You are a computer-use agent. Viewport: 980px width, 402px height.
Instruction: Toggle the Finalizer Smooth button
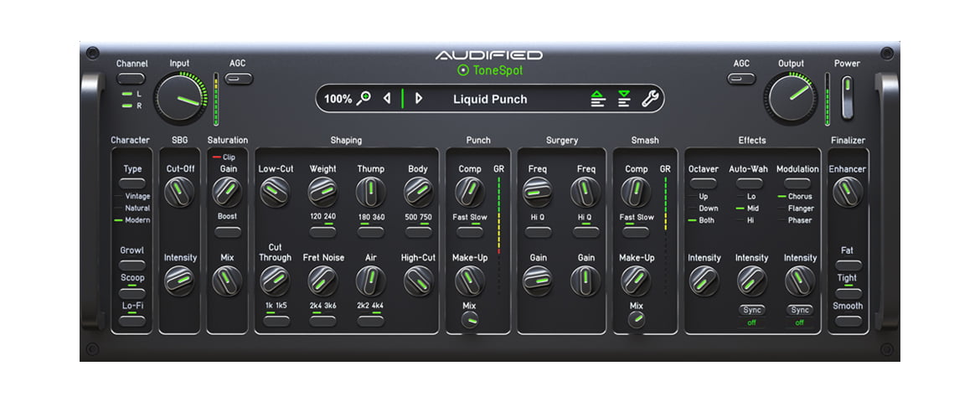848,321
